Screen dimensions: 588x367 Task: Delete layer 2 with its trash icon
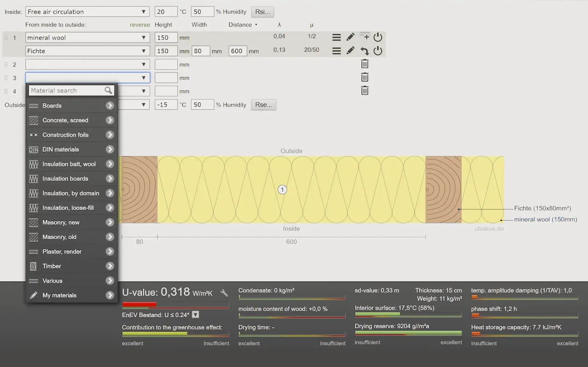[x=365, y=64]
